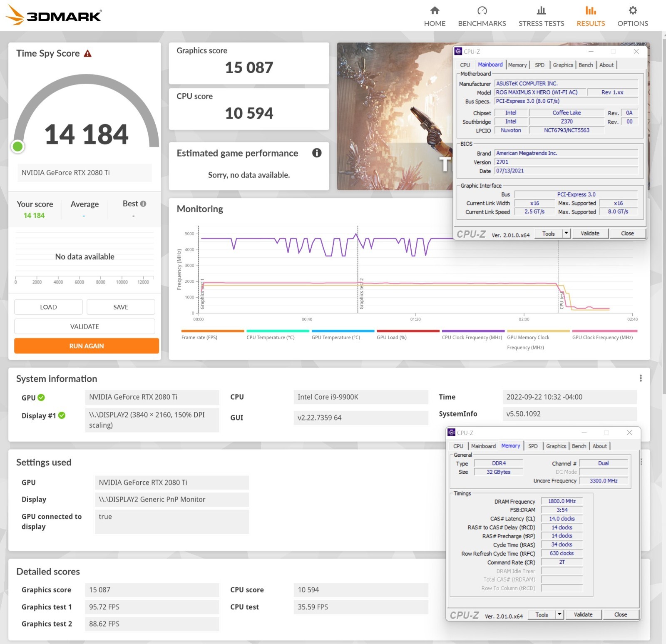Show Estimated game performance info icon
This screenshot has height=644, width=666.
click(317, 153)
